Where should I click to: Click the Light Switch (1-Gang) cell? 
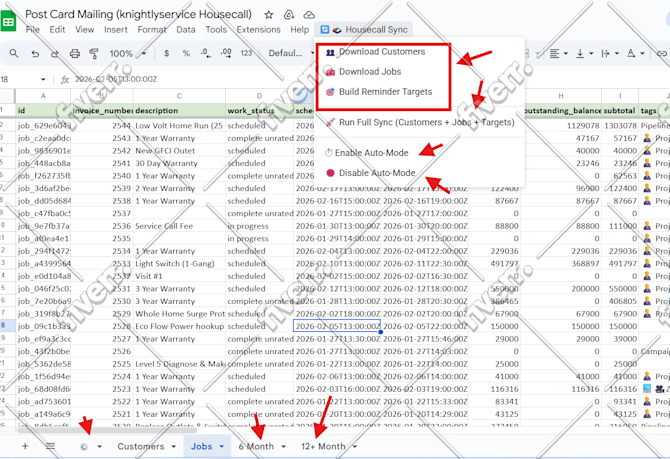tap(179, 264)
